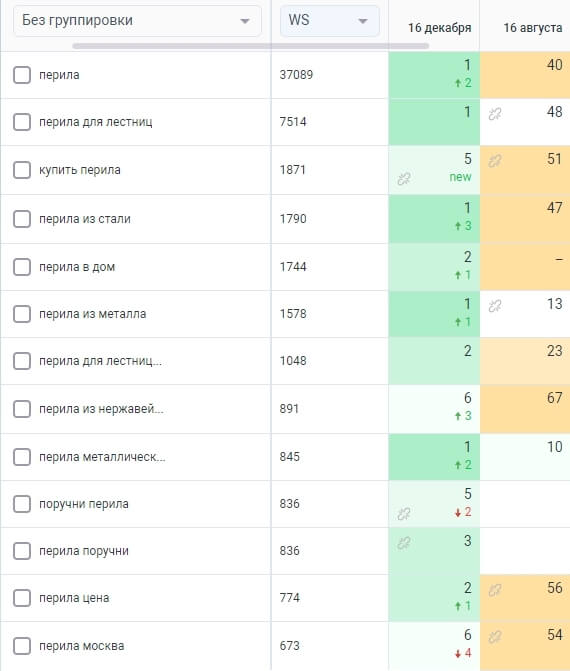Click the orange position cell showing 40
This screenshot has height=671, width=570.
[525, 75]
